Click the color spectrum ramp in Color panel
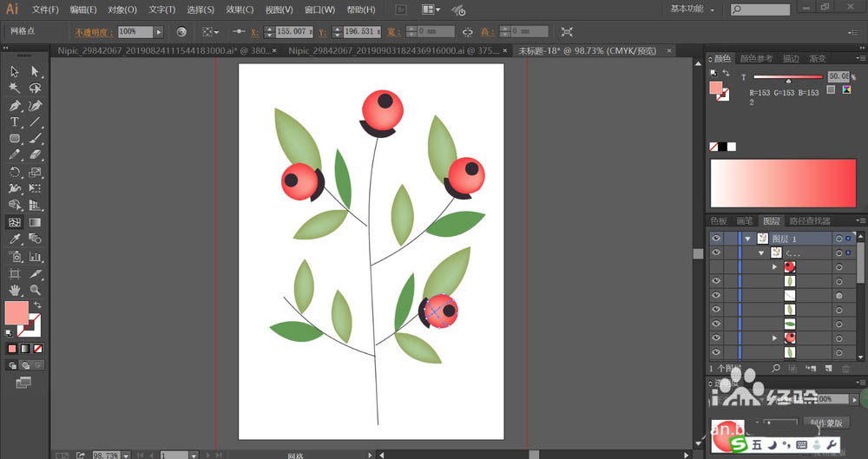 coord(783,183)
